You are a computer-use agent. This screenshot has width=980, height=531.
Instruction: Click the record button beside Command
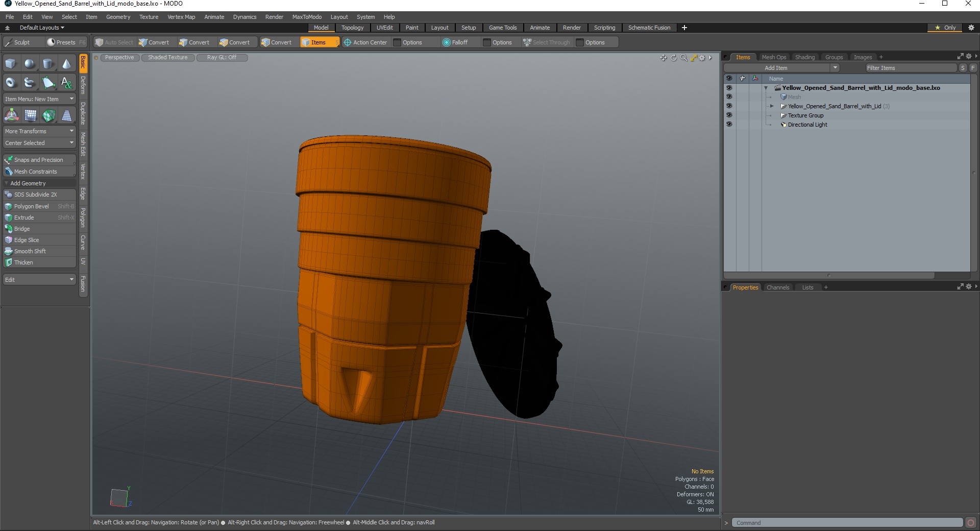(971, 522)
